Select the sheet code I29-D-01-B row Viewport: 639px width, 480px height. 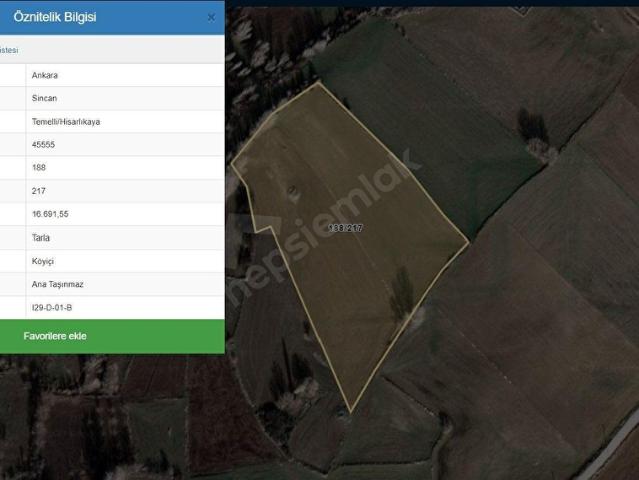[112, 308]
